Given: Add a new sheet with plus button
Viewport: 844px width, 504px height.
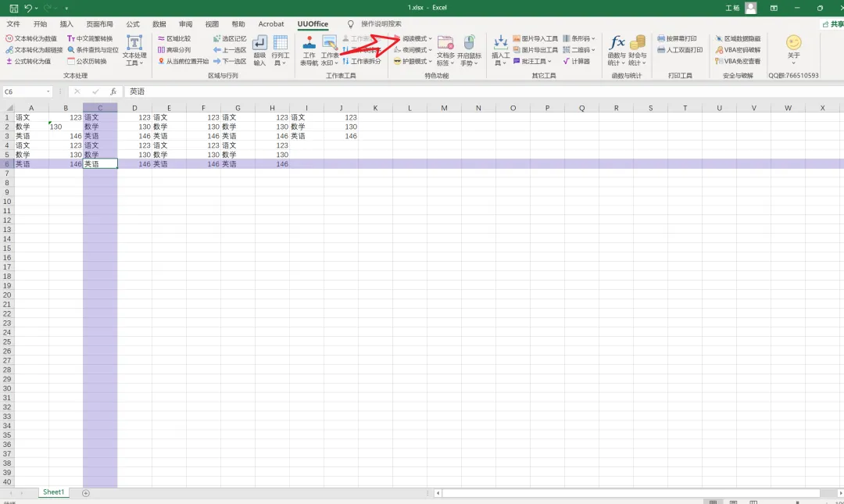Looking at the screenshot, I should point(86,493).
